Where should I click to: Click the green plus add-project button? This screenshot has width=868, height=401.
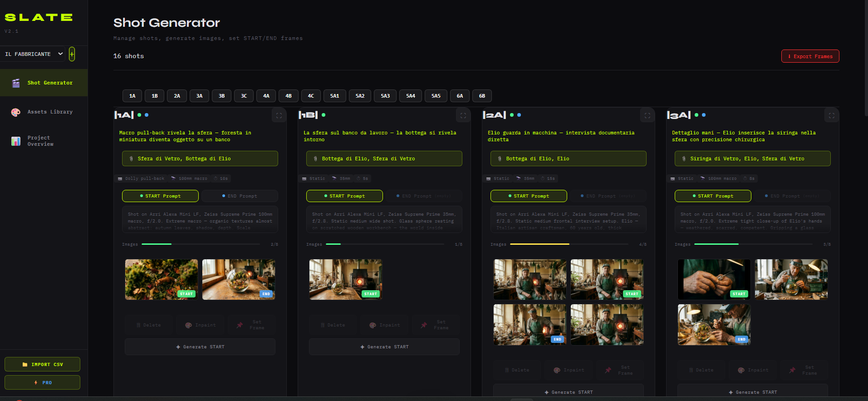(72, 54)
